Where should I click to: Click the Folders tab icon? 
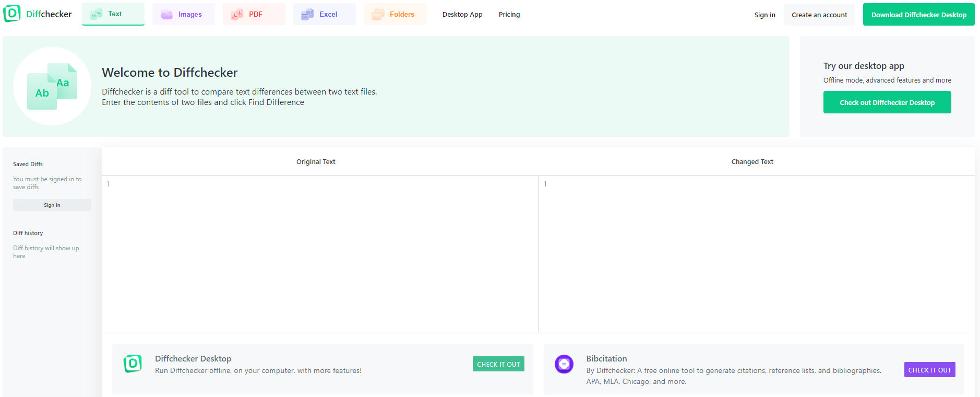pos(378,15)
